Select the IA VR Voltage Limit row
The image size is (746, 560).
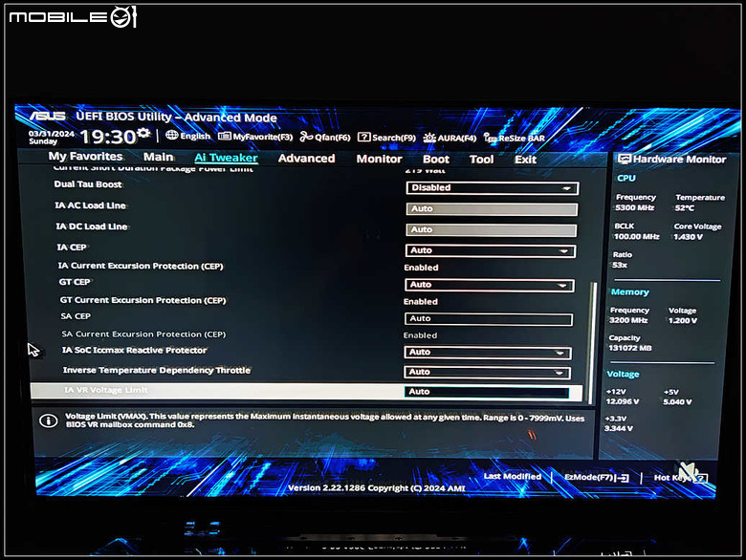(x=306, y=391)
